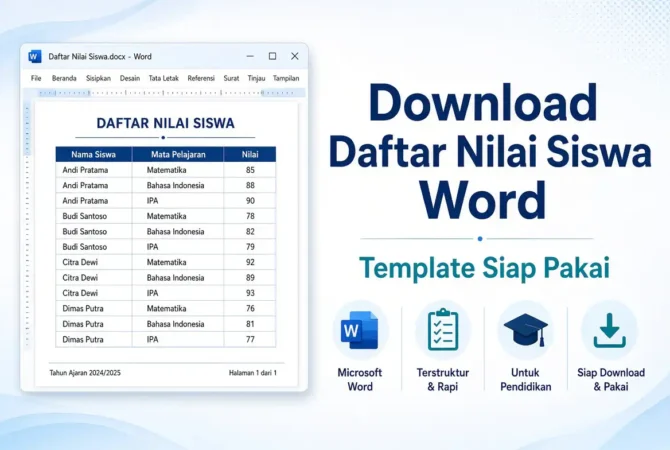Click the vertical ruler beside the page
The height and width of the screenshot is (450, 670).
pyautogui.click(x=27, y=224)
